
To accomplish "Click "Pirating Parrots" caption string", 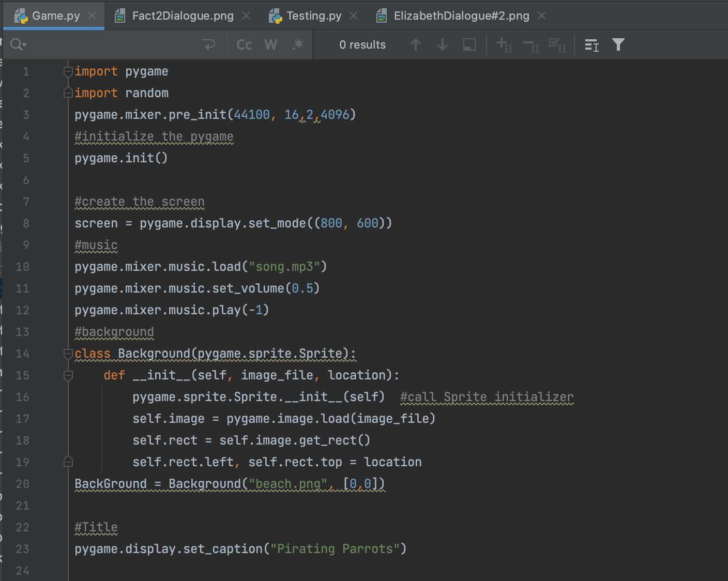I will pos(335,549).
